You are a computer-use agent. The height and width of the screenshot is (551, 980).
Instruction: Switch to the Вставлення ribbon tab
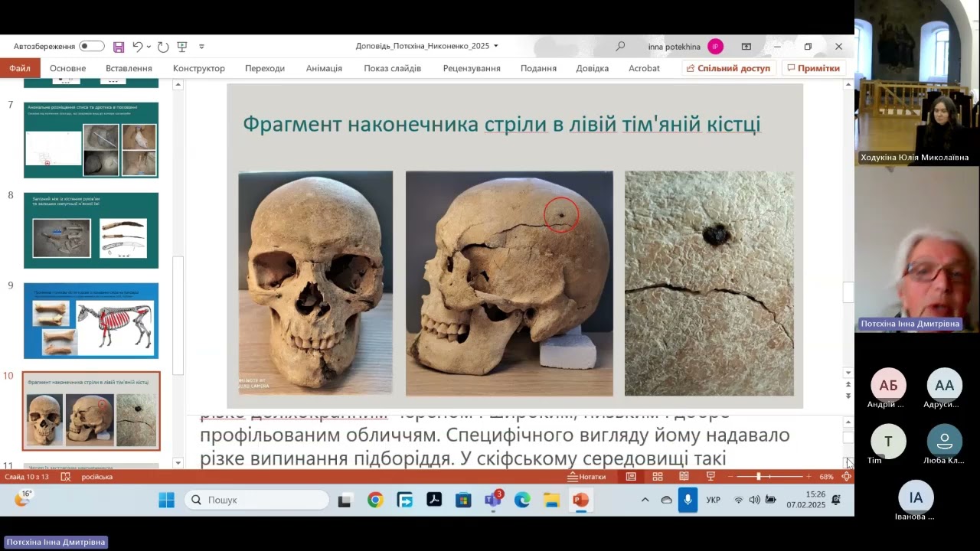129,68
